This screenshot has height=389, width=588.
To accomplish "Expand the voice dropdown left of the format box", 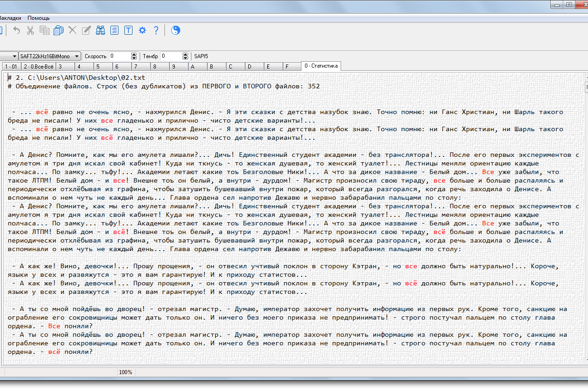I will (x=14, y=56).
